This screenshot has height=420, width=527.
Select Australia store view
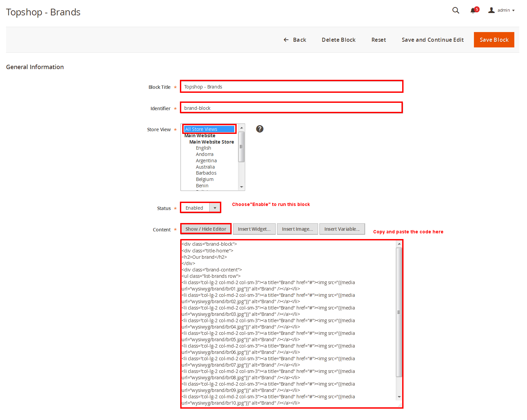click(205, 167)
